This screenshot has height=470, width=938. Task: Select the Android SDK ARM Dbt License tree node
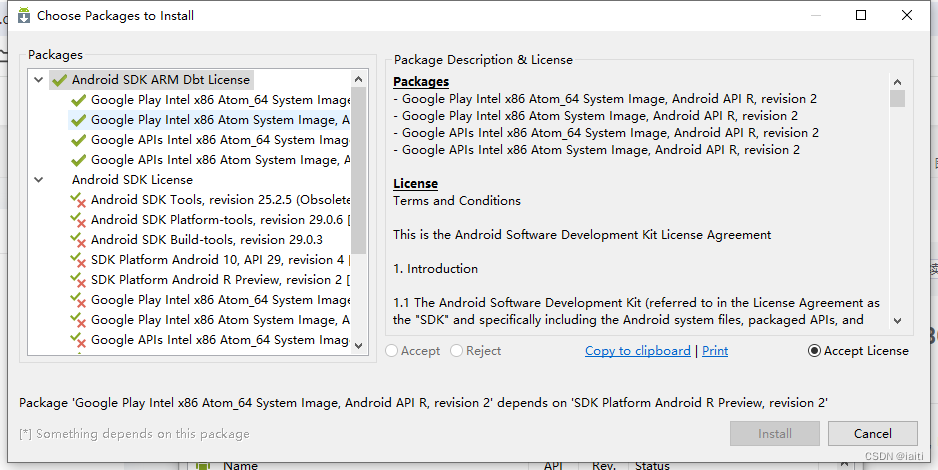point(161,80)
